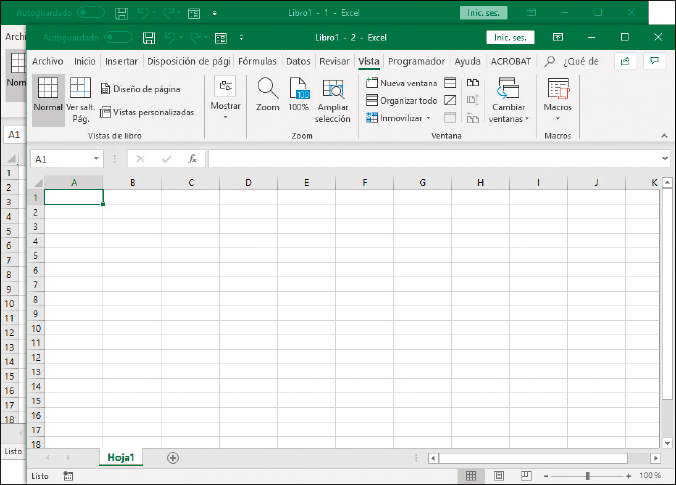
Task: Select the Normal workbook view
Action: [48, 96]
